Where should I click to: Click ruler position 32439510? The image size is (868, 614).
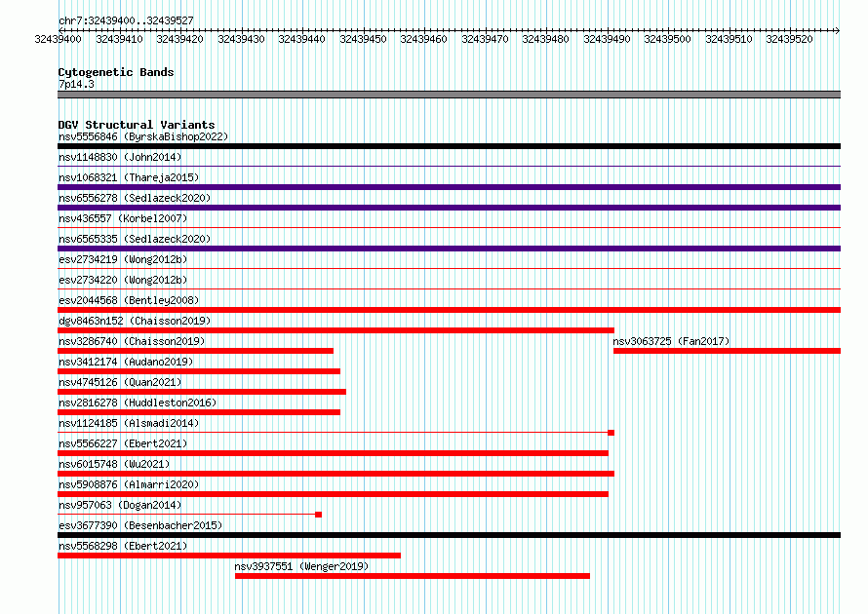click(729, 39)
